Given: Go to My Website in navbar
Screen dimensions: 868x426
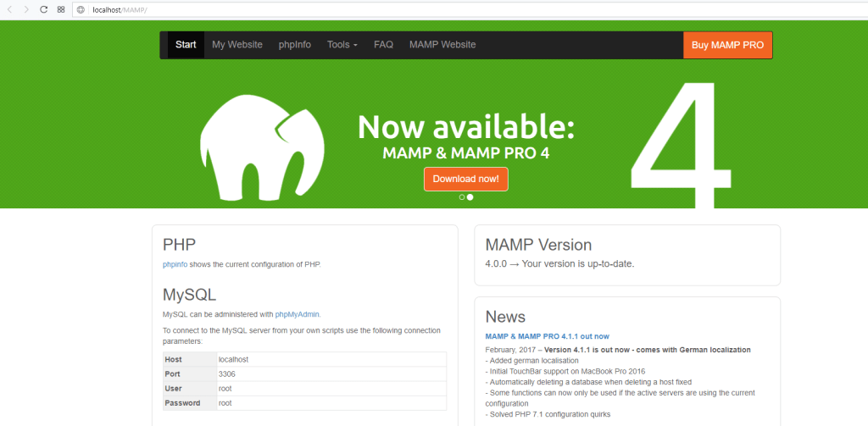Looking at the screenshot, I should 237,45.
